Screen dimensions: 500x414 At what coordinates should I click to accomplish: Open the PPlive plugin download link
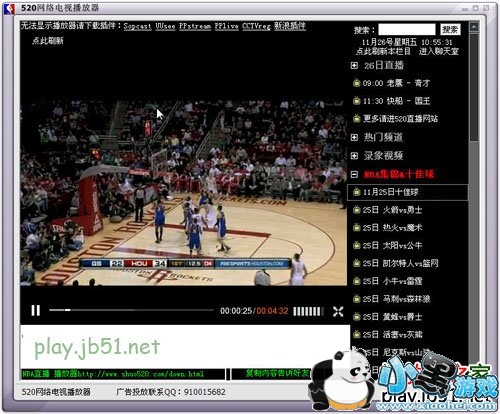[x=227, y=26]
